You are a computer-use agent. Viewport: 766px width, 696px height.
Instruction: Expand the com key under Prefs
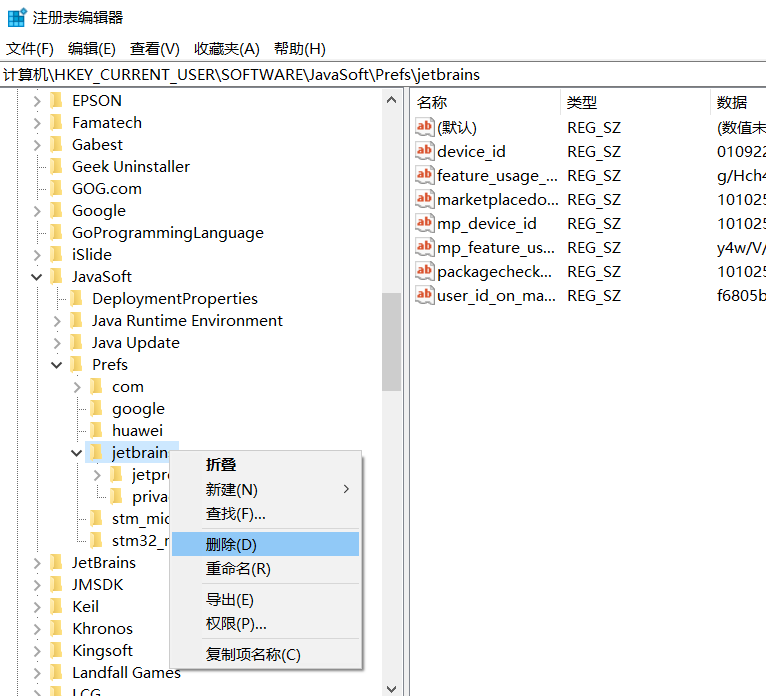pos(77,387)
